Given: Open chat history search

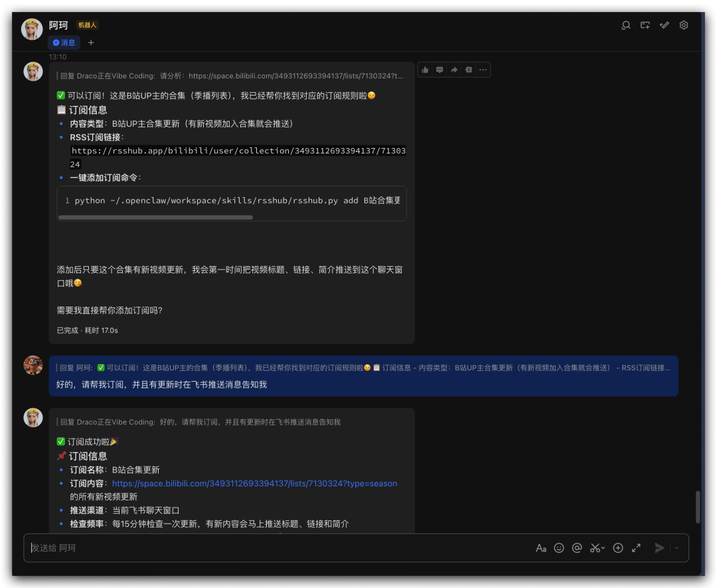Looking at the screenshot, I should point(625,25).
